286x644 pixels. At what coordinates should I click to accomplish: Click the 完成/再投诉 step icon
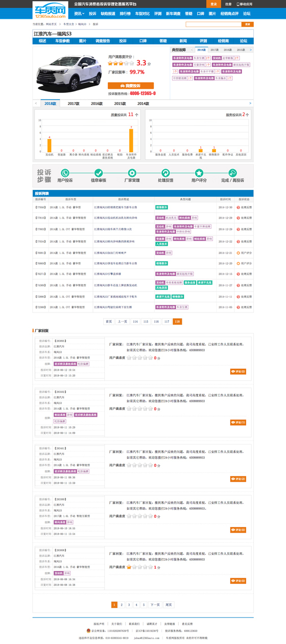pyautogui.click(x=232, y=173)
